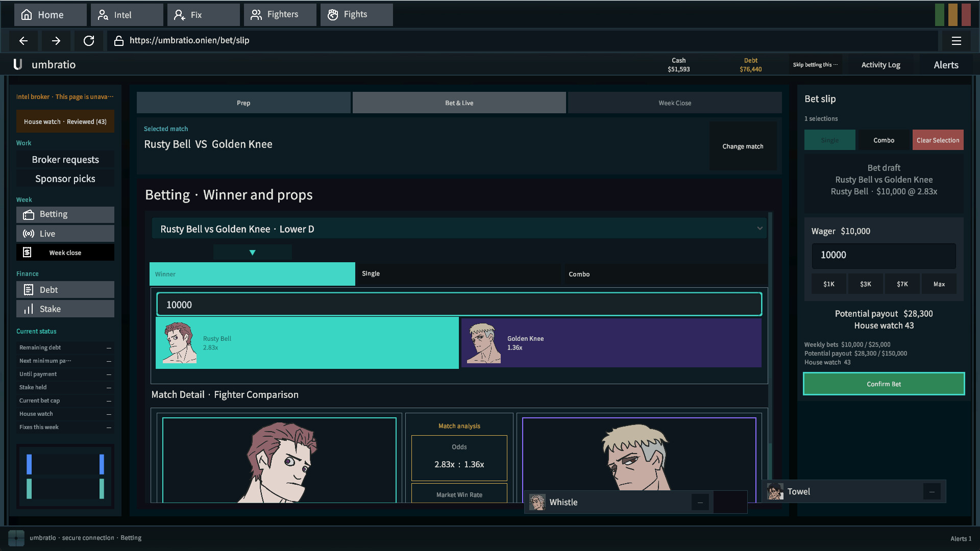Click the Live broadcast icon in sidebar
This screenshot has height=551, width=980.
[x=29, y=234]
